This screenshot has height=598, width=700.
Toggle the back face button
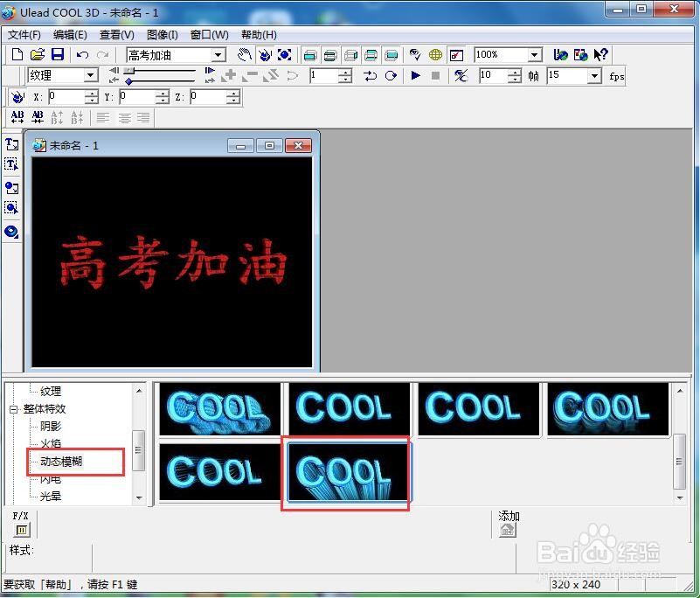(x=391, y=55)
